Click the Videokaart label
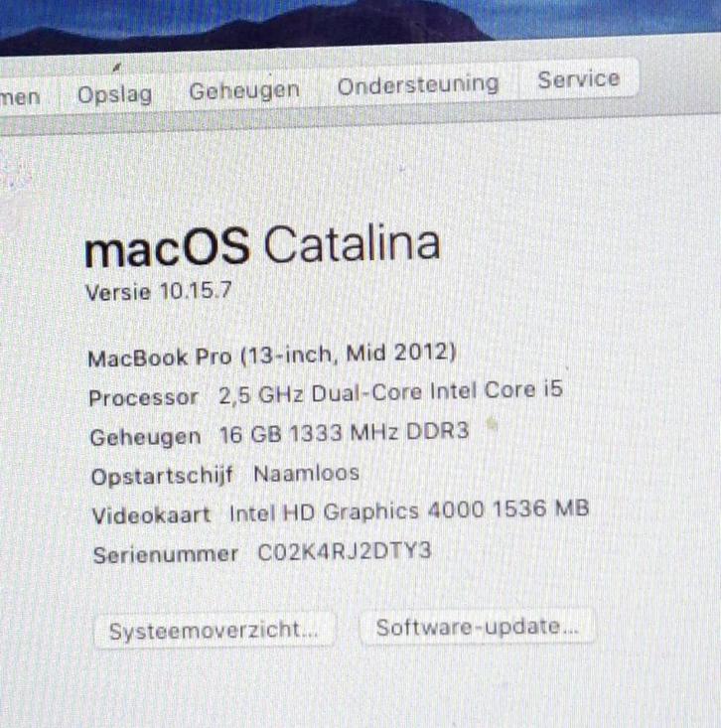This screenshot has height=728, width=721. (x=151, y=515)
